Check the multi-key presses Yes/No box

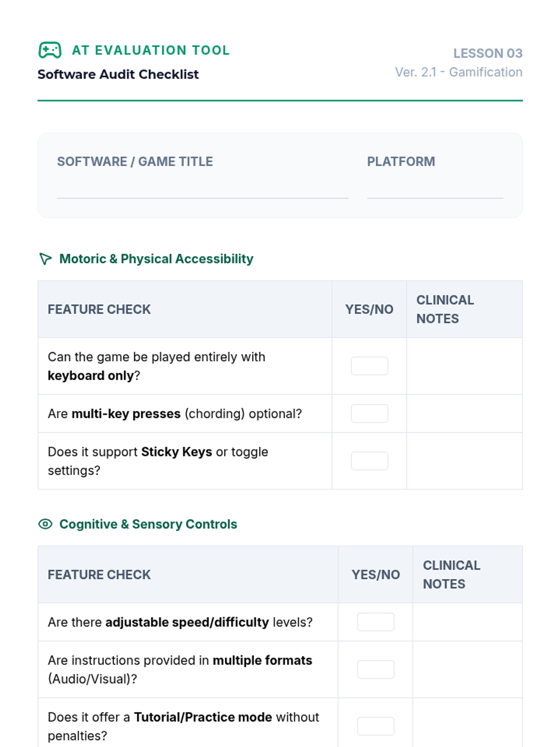coord(369,414)
